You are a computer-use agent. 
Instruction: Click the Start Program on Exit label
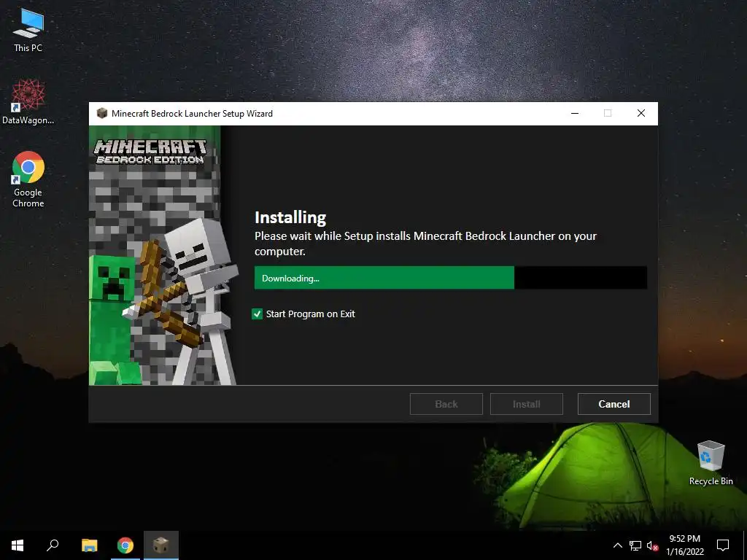point(310,314)
